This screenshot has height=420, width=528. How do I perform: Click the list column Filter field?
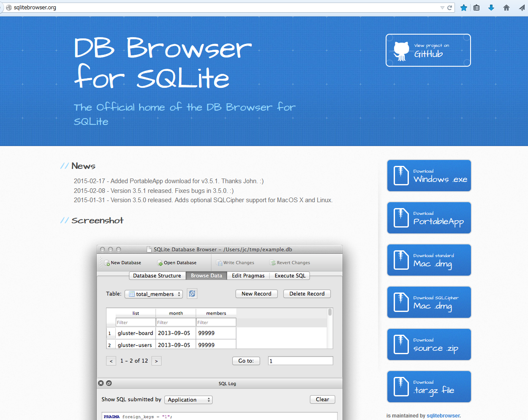click(x=136, y=322)
